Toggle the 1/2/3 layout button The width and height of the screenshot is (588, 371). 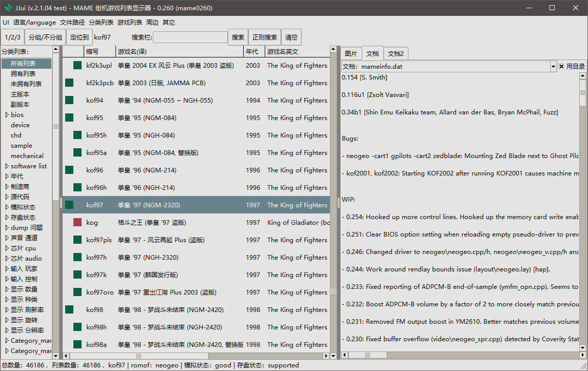click(x=13, y=37)
